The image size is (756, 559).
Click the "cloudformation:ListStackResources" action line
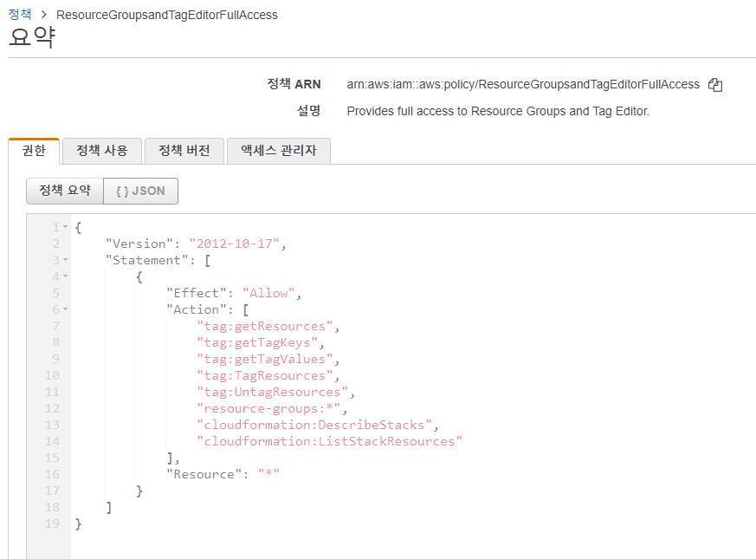pos(329,441)
